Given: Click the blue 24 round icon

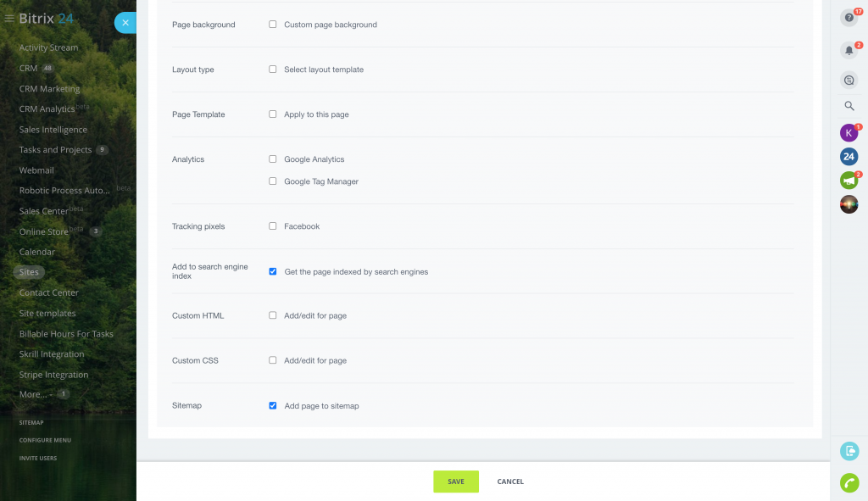Looking at the screenshot, I should [849, 156].
